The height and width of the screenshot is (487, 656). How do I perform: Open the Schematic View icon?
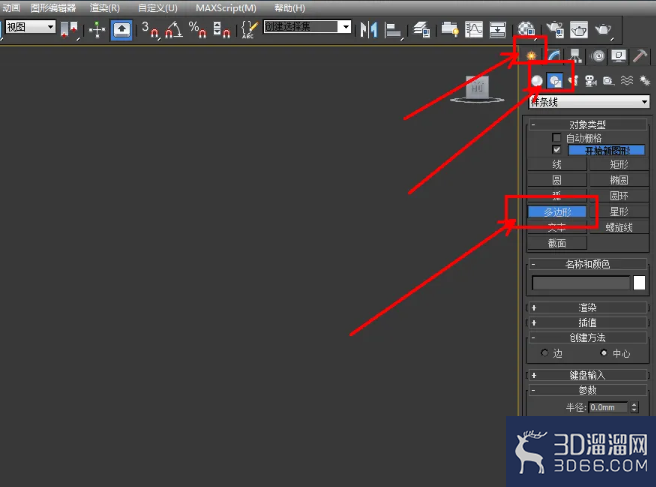point(497,30)
